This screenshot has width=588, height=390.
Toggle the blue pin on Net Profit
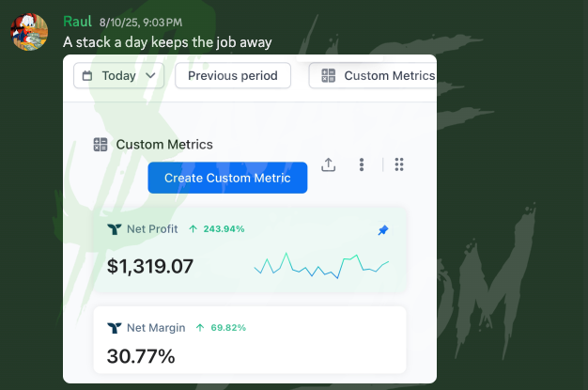(x=382, y=229)
